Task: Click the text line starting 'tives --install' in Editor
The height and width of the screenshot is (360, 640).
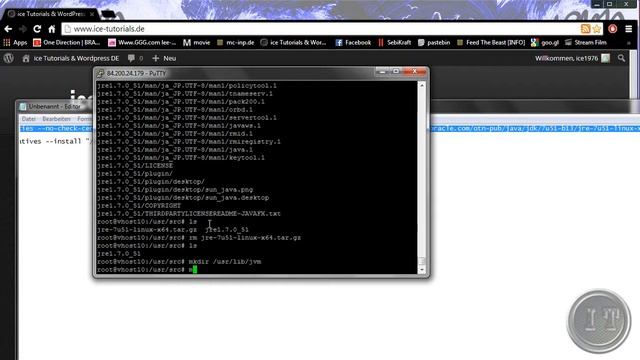Action: tap(56, 141)
